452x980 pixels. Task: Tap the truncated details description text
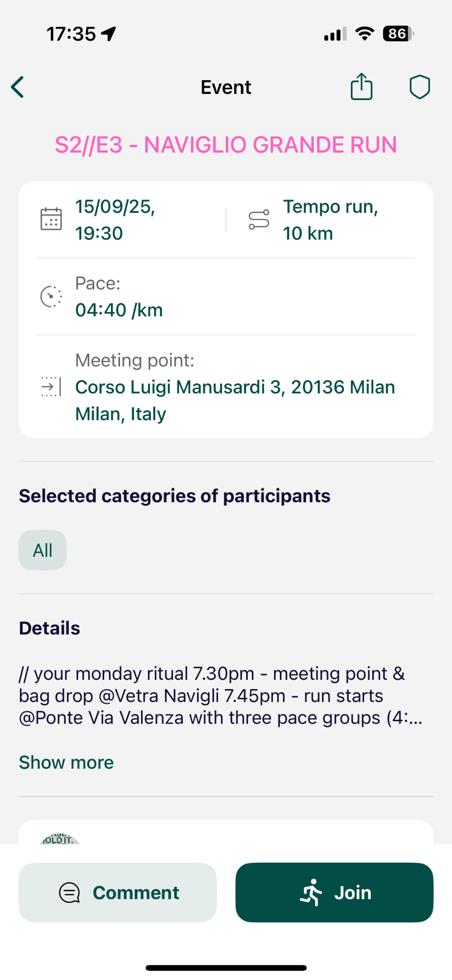click(x=221, y=696)
